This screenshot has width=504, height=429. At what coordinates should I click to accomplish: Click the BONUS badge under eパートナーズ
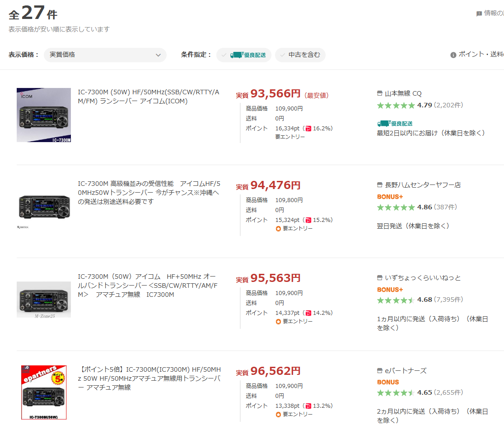pos(388,382)
